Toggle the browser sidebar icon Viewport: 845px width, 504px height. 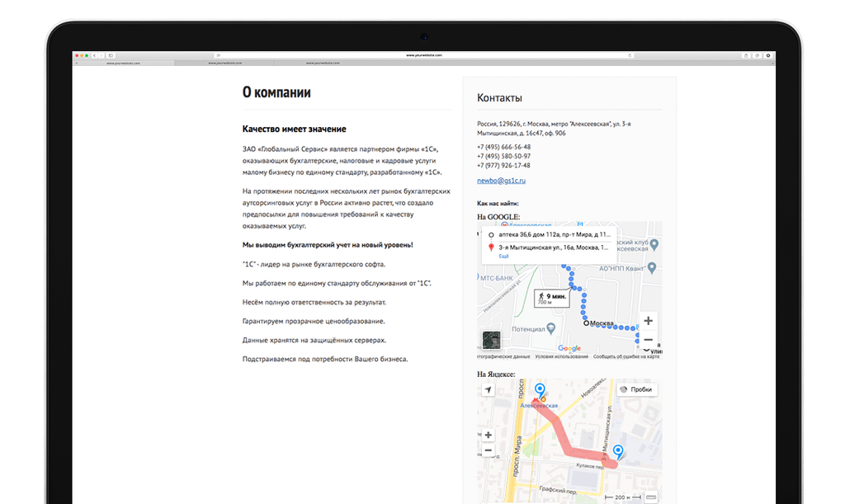(x=111, y=55)
